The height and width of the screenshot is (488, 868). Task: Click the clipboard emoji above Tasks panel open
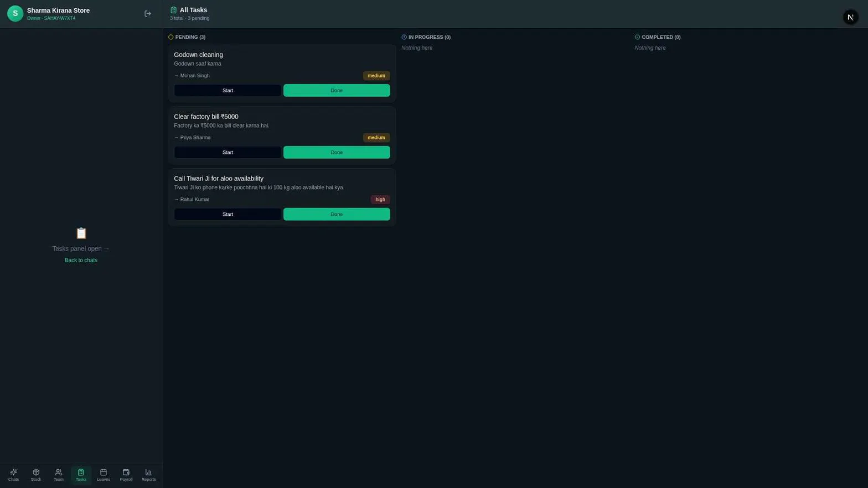tap(81, 233)
